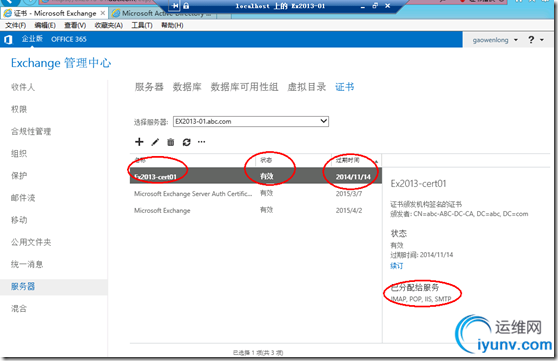Restore down the remote session window
558x361 pixels.
tap(375, 6)
